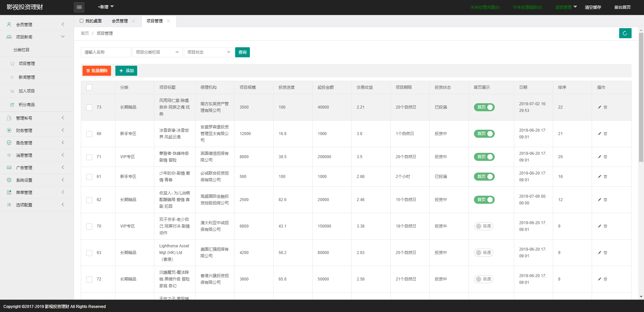
Task: Enable the 普通 homepage switch for row 63
Action: coord(483,253)
